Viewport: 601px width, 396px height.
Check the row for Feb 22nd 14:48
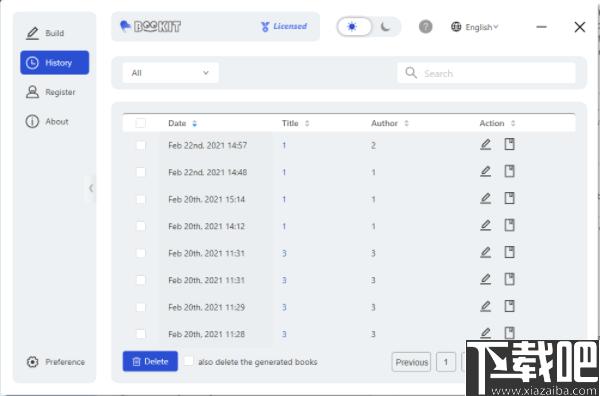(x=141, y=172)
